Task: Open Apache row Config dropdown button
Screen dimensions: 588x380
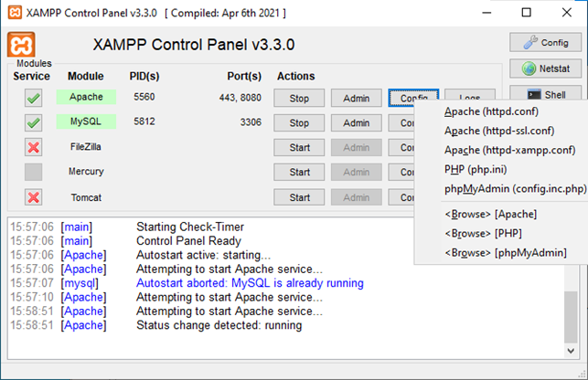Action: click(413, 98)
